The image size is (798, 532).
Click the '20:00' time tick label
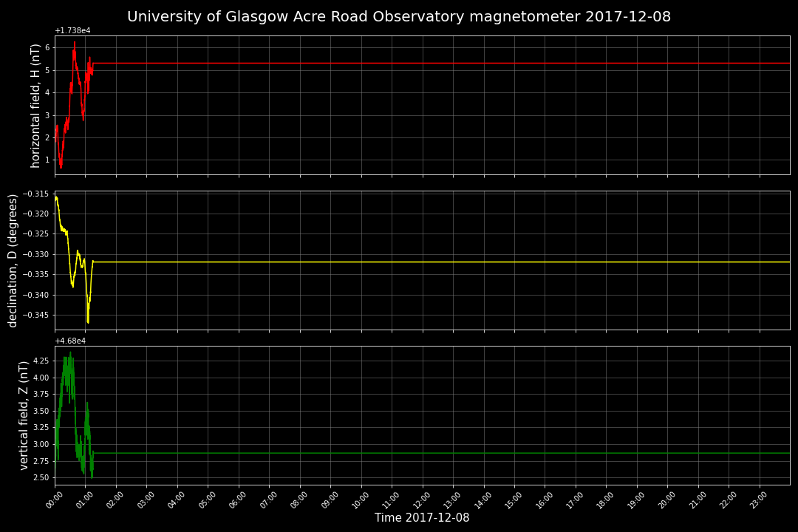(667, 501)
